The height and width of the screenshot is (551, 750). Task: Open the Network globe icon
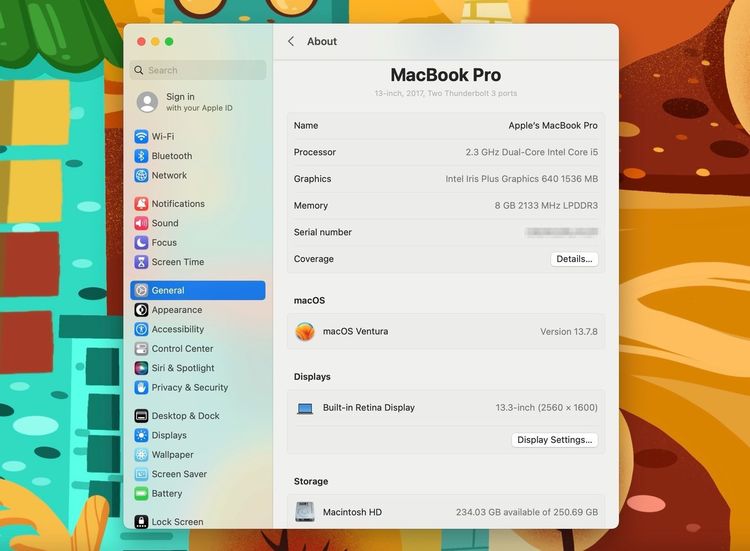point(141,176)
